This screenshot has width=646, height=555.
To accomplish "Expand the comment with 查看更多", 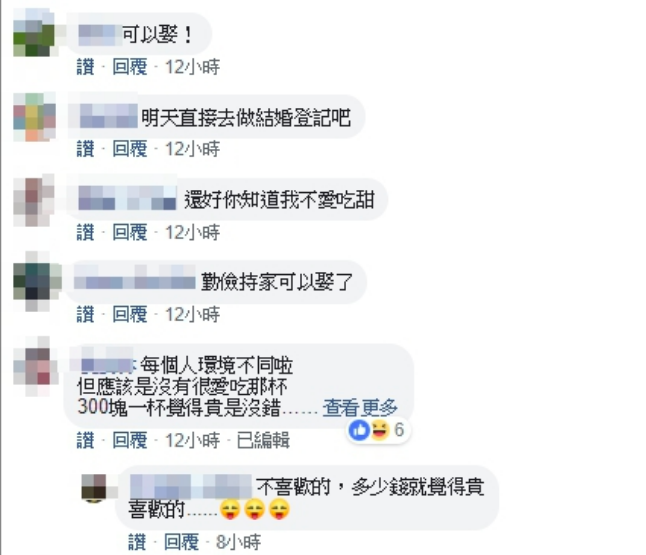I will tap(360, 408).
